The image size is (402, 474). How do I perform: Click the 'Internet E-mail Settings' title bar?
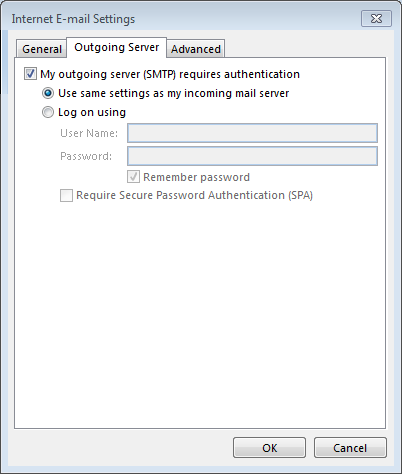pos(73,19)
